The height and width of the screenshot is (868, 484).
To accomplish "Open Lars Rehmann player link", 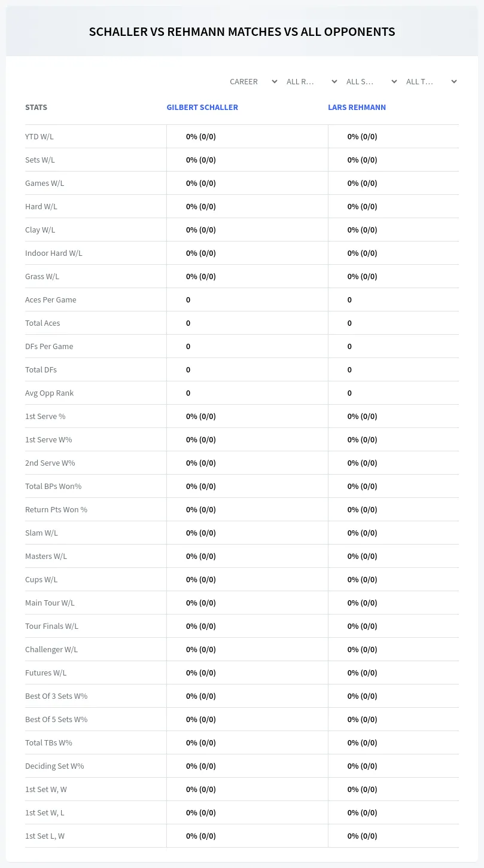I will (x=357, y=108).
